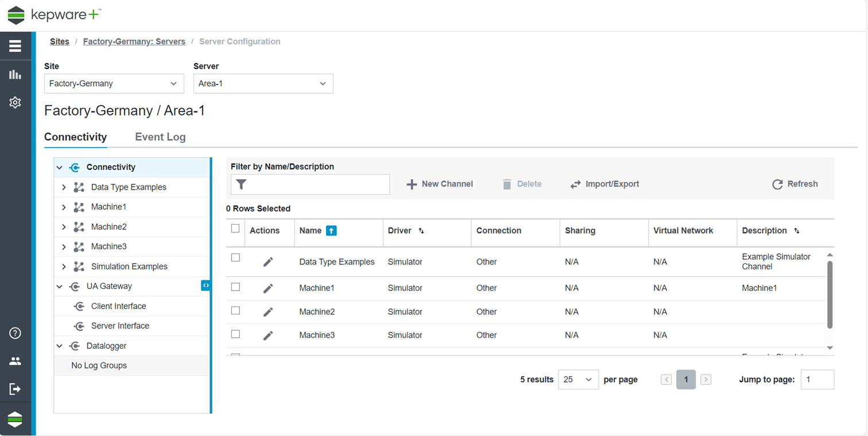Click the edit pencil for Data Type Examples
The width and height of the screenshot is (868, 436).
tap(268, 262)
